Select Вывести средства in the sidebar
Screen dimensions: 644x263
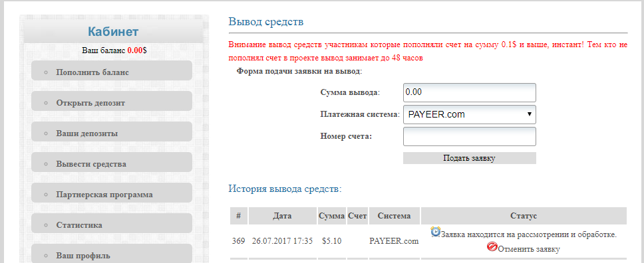coord(112,162)
